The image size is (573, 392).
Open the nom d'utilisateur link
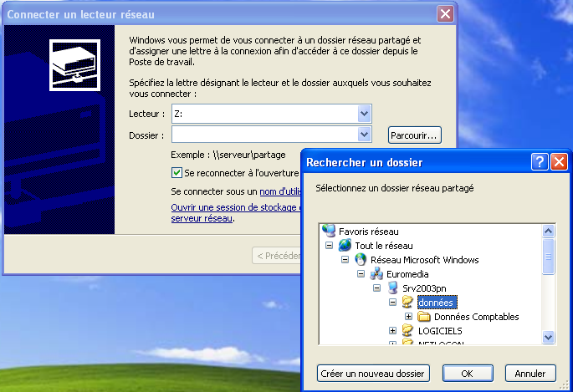click(280, 191)
